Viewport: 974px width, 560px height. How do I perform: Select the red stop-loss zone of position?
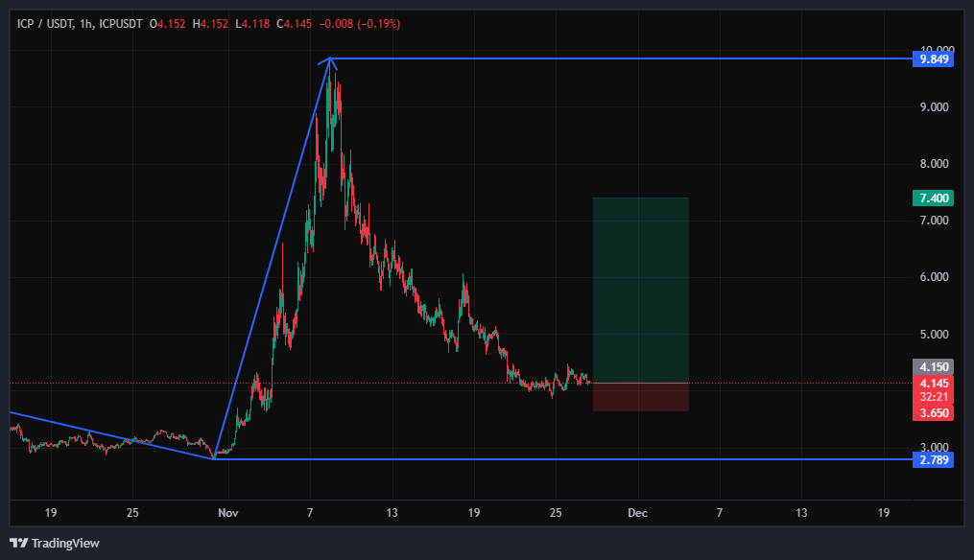[x=640, y=397]
